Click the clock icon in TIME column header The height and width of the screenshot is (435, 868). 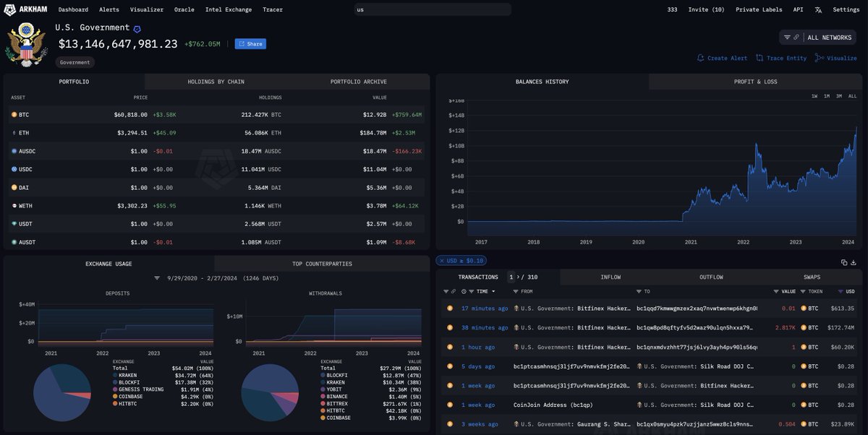464,291
